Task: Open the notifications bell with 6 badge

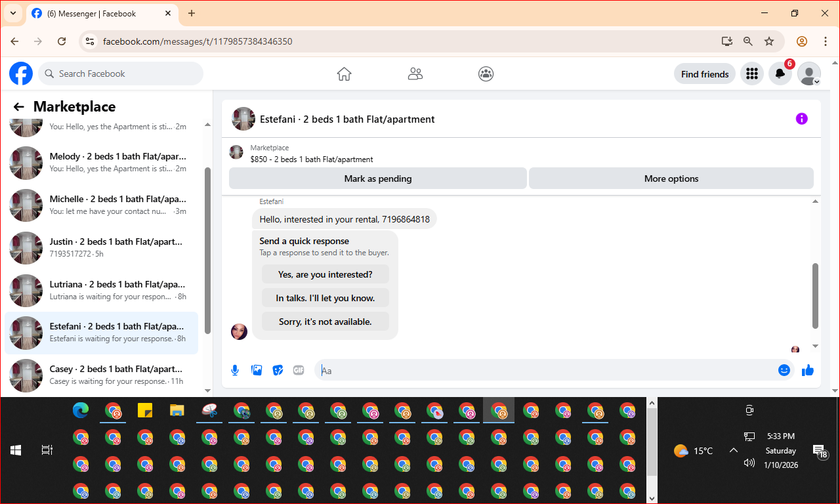Action: click(x=780, y=74)
